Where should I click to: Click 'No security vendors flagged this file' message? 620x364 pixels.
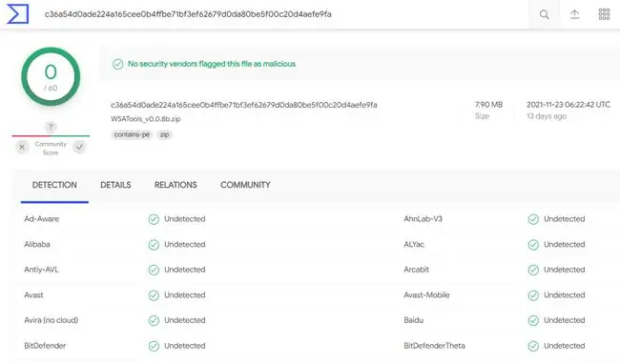pyautogui.click(x=212, y=64)
